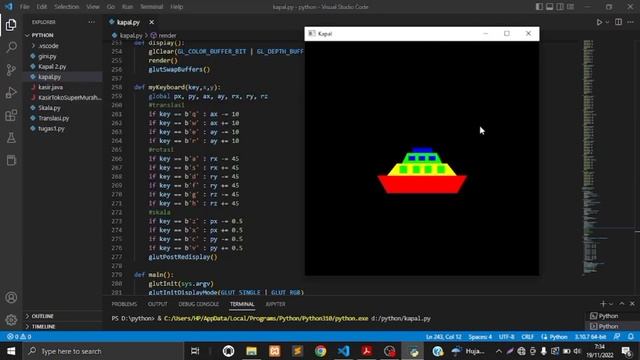Viewport: 640px width, 360px height.
Task: Open the Extensions view
Action: pyautogui.click(x=11, y=115)
